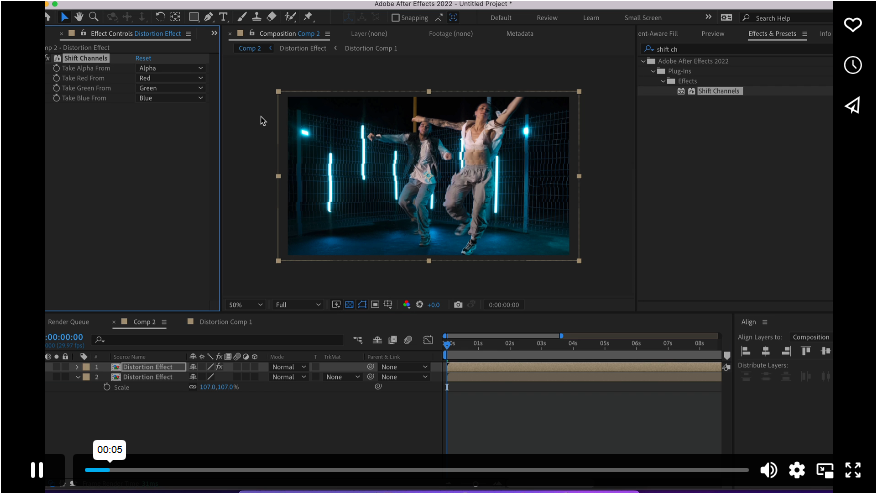Select the Learn workspace
877x494 pixels.
point(591,18)
